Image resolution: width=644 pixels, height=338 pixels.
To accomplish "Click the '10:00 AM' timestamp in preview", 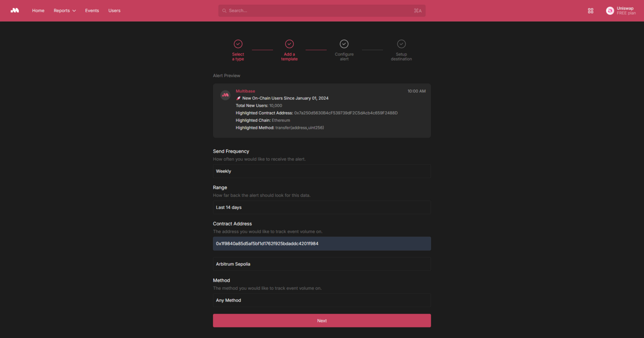I will point(417,91).
